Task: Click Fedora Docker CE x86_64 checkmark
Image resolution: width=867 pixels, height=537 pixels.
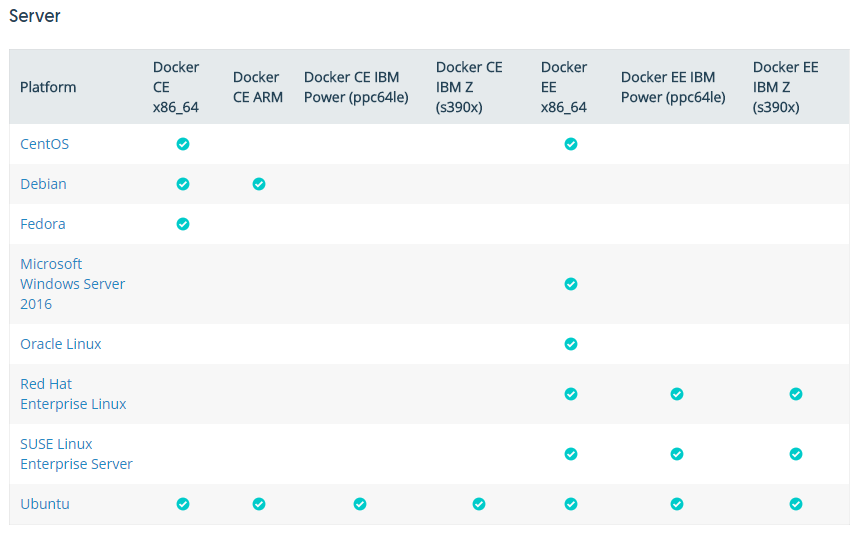Action: [x=183, y=224]
